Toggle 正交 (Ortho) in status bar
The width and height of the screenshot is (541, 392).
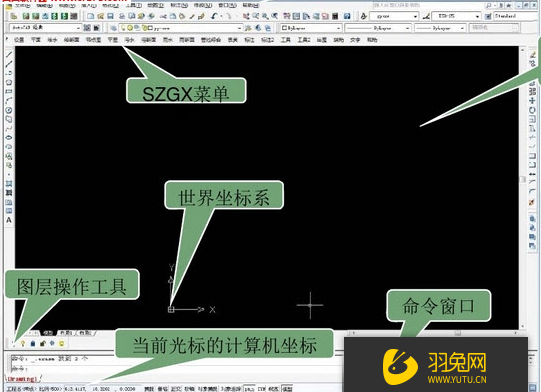point(176,389)
